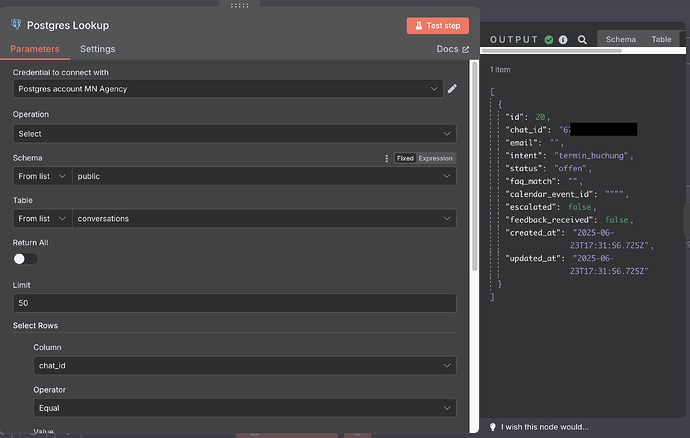Click I wish this node would... link
Image resolution: width=690 pixels, height=438 pixels.
point(544,427)
